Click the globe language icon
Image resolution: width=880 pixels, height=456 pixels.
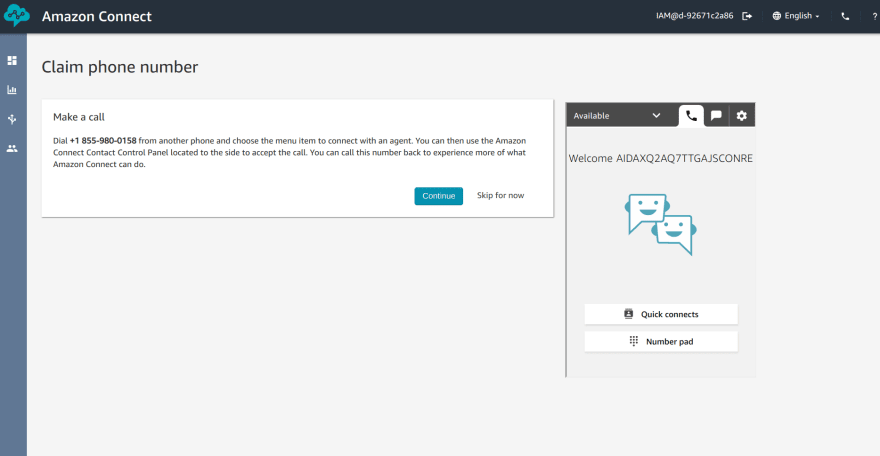tap(777, 16)
